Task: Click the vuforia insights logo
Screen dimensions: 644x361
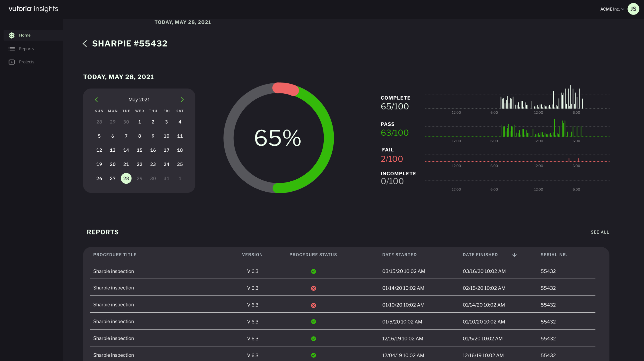Action: (x=33, y=9)
